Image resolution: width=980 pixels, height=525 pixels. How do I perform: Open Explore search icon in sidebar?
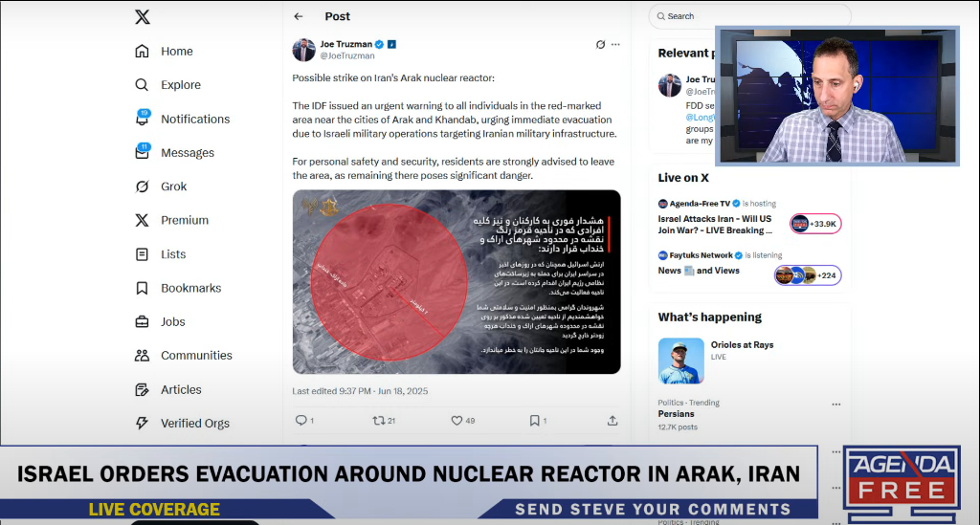[142, 85]
